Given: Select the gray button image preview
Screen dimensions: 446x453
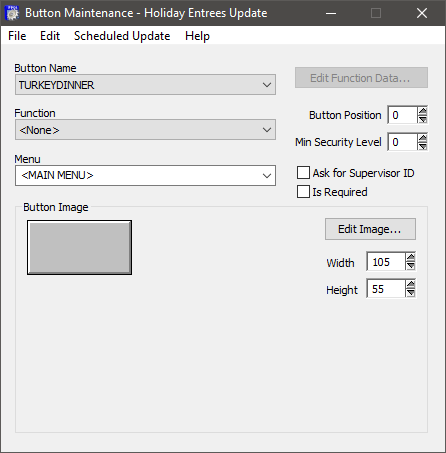Looking at the screenshot, I should (x=79, y=247).
